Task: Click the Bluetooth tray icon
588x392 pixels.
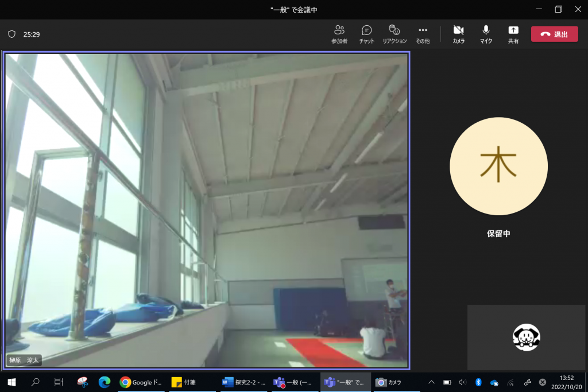Action: point(478,382)
